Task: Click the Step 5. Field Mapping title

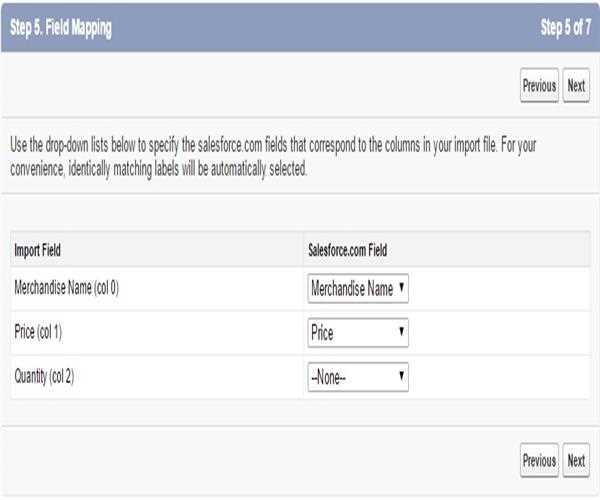Action: tap(62, 28)
